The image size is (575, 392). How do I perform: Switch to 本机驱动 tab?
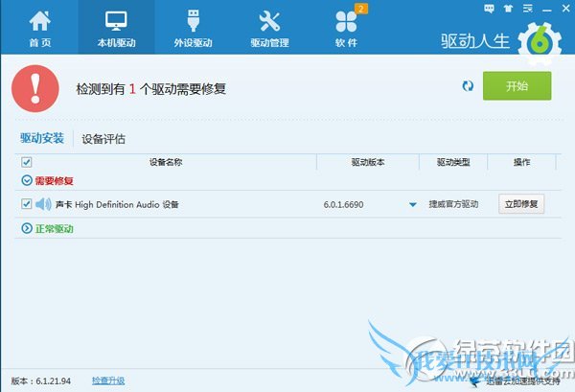pos(116,29)
